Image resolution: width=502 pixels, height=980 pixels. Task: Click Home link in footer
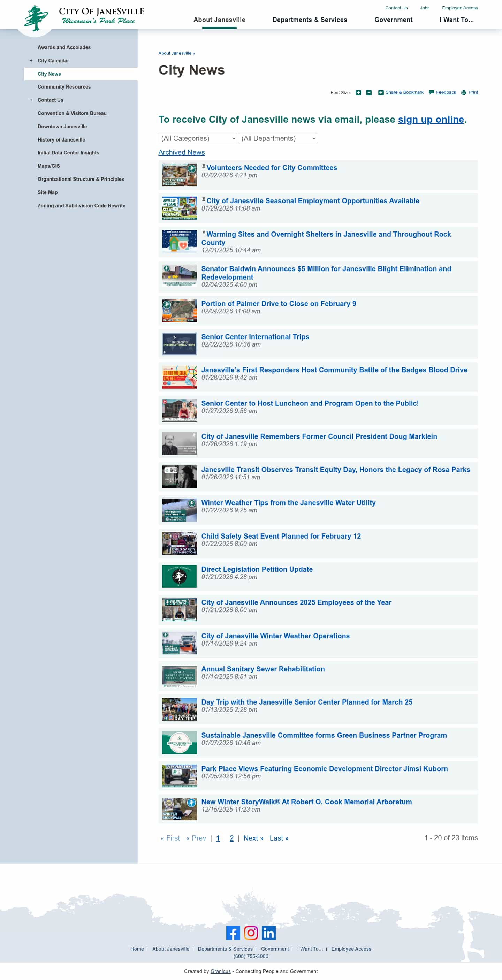(137, 949)
